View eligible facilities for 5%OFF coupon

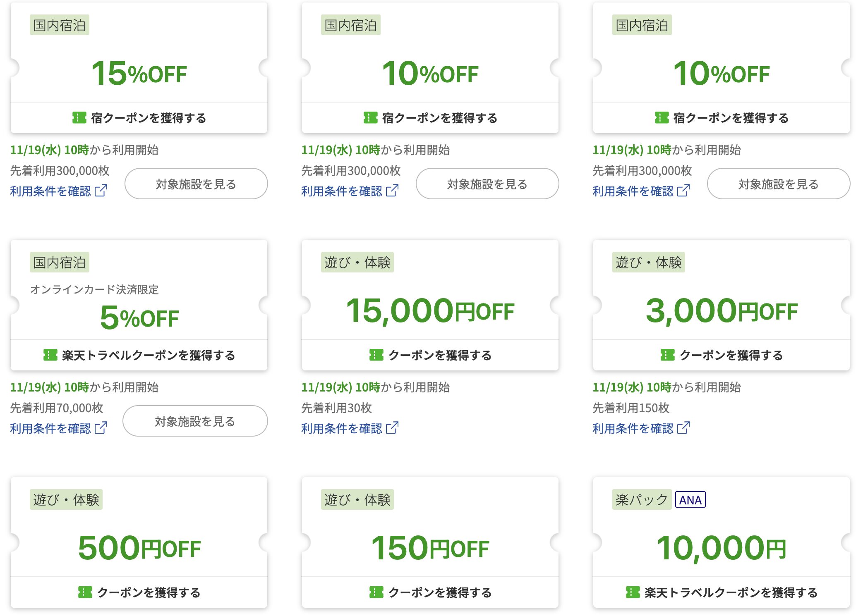pyautogui.click(x=195, y=421)
